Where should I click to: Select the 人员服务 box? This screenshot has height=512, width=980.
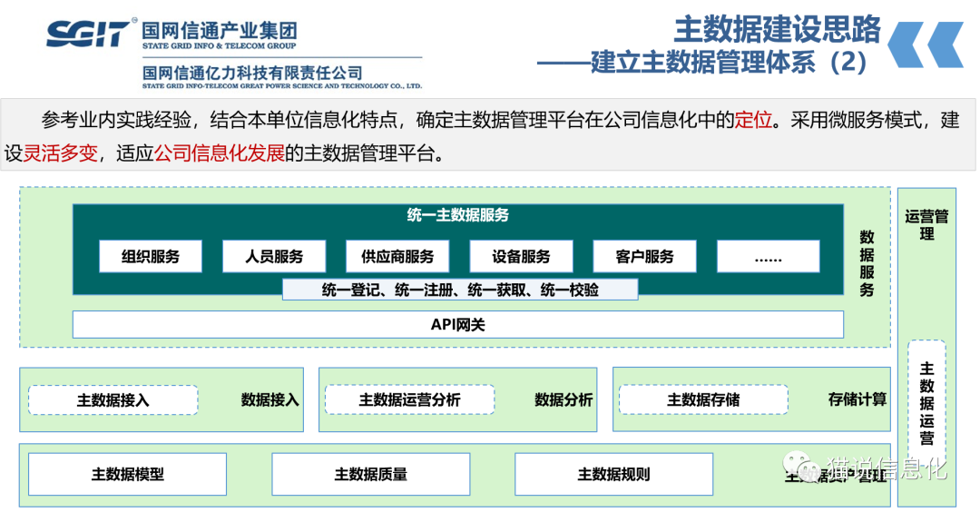pos(274,257)
